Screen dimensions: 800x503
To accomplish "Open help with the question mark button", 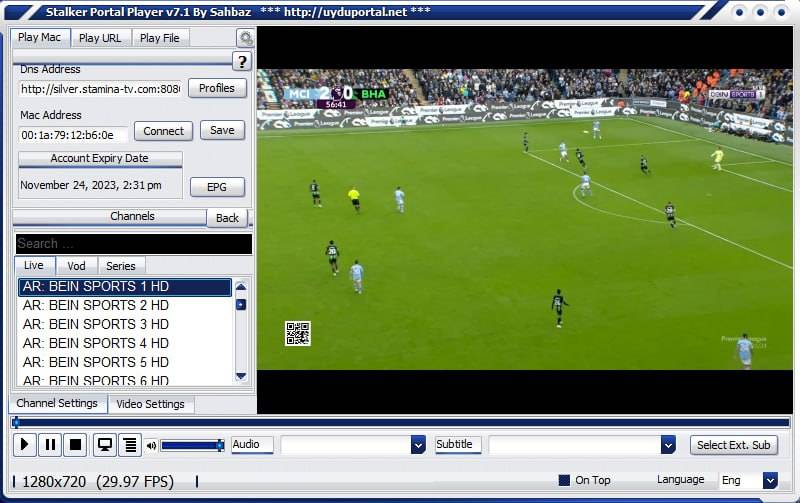I will tap(242, 62).
